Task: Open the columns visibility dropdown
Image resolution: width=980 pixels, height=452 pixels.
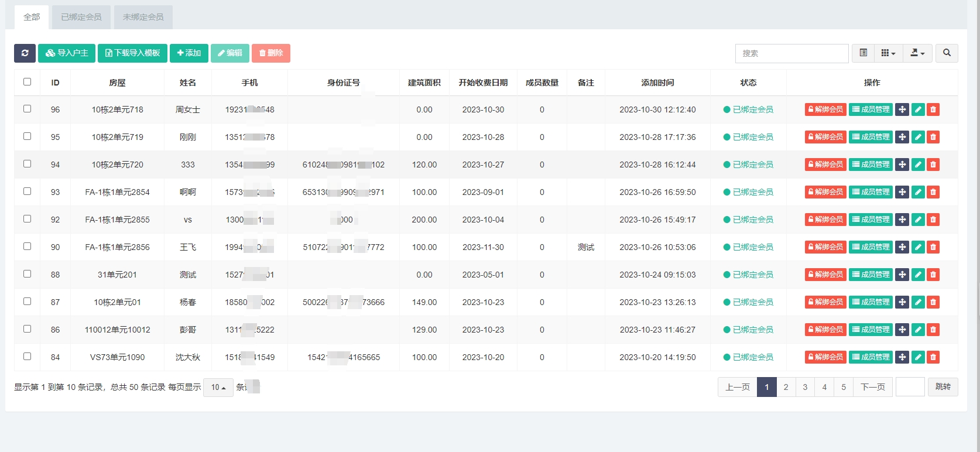Action: pyautogui.click(x=888, y=53)
